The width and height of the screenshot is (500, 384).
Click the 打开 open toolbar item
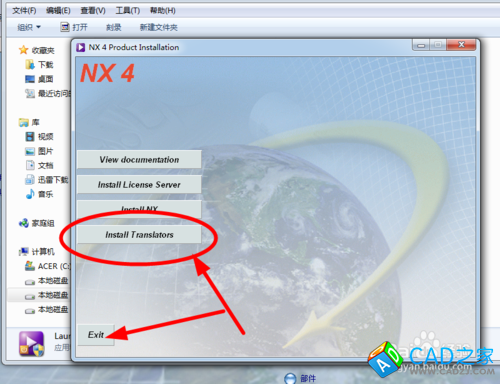click(x=74, y=27)
